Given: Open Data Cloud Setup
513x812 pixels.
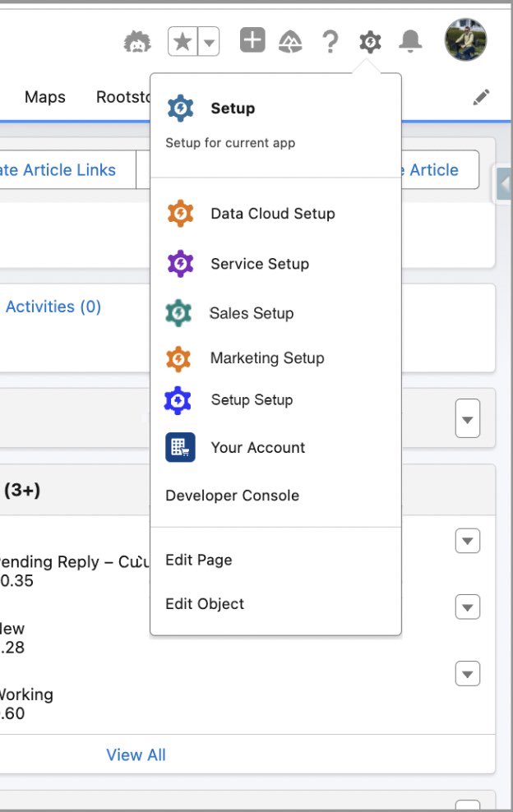Looking at the screenshot, I should [273, 214].
